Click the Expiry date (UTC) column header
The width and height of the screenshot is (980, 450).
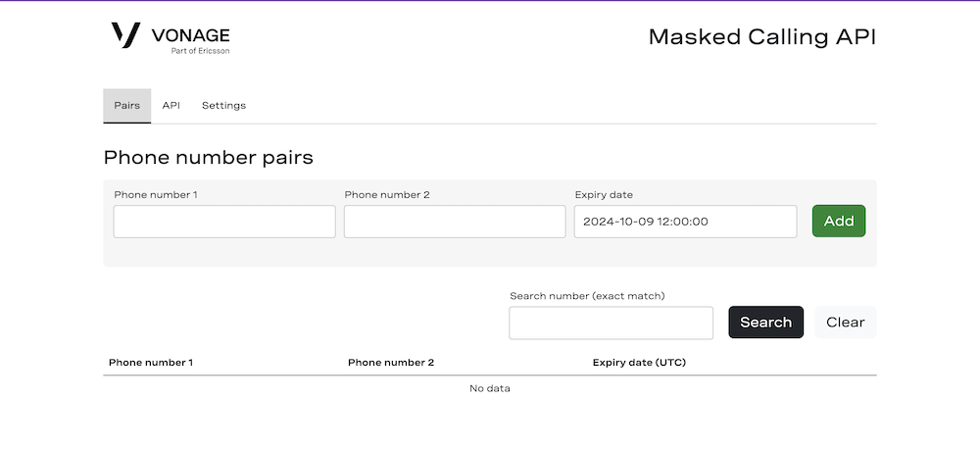[x=639, y=363]
